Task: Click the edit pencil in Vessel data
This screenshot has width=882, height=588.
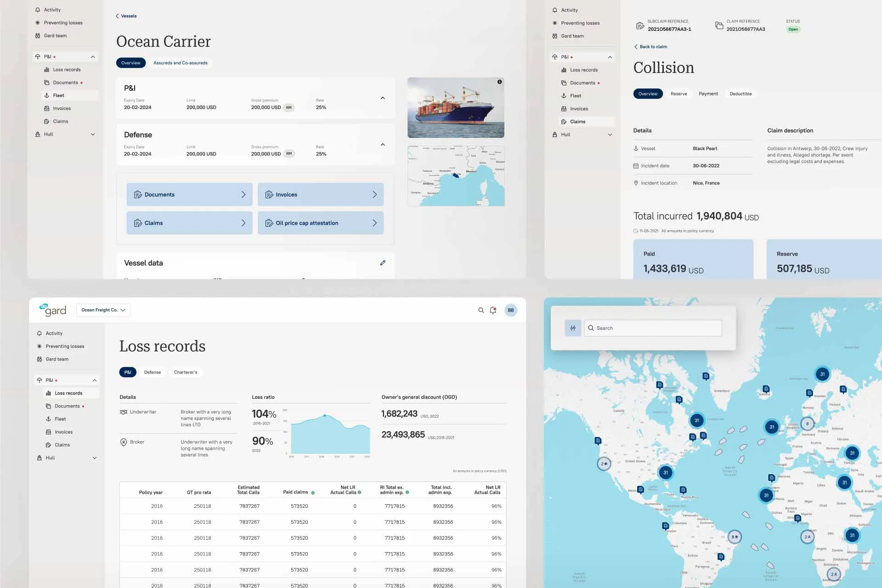Action: pos(383,263)
